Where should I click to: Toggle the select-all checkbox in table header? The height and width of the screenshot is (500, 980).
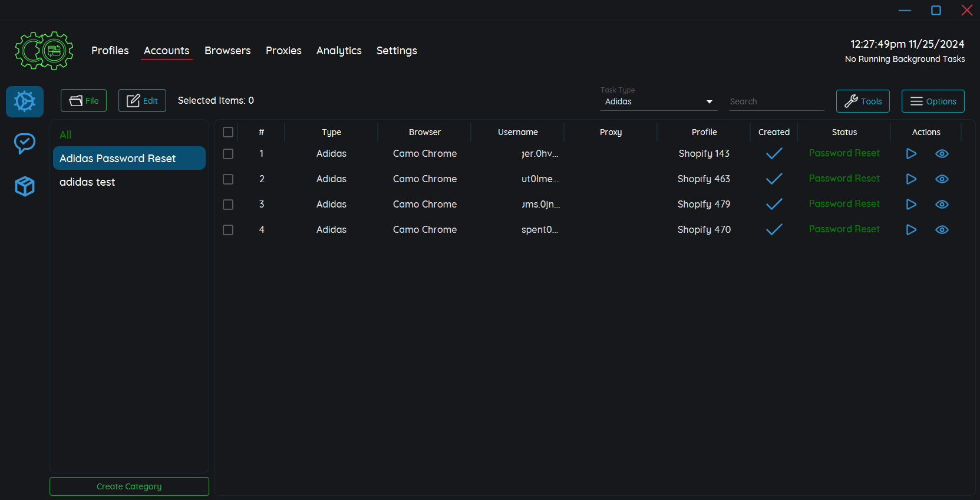[x=228, y=132]
